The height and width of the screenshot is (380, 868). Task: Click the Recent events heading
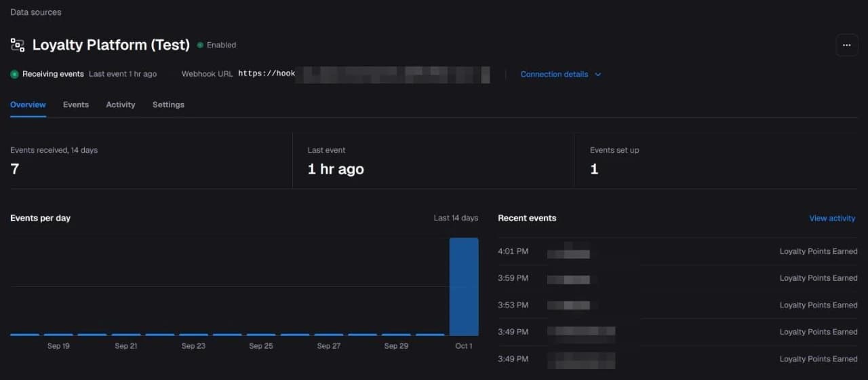(527, 218)
